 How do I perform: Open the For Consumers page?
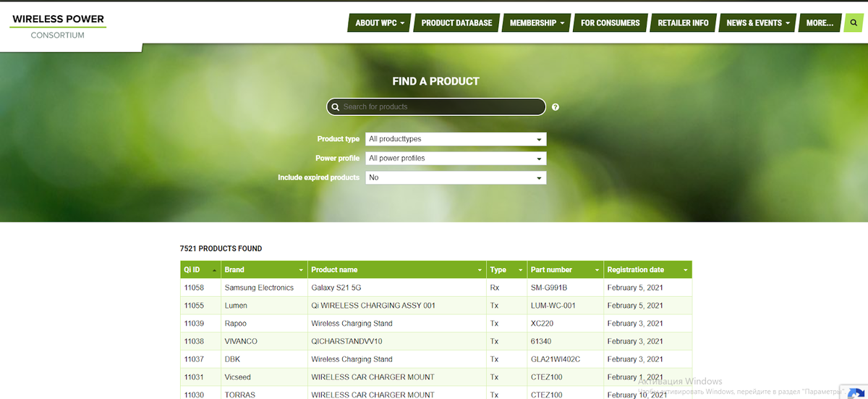pyautogui.click(x=610, y=22)
